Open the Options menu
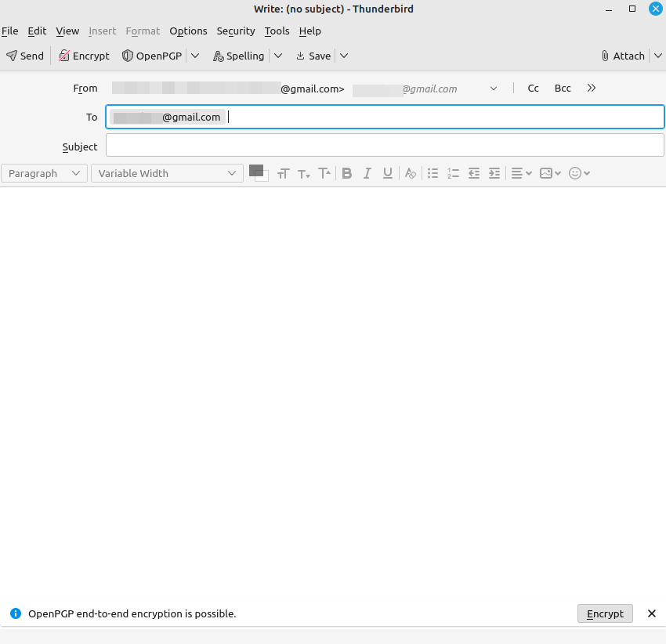The width and height of the screenshot is (666, 644). point(188,31)
